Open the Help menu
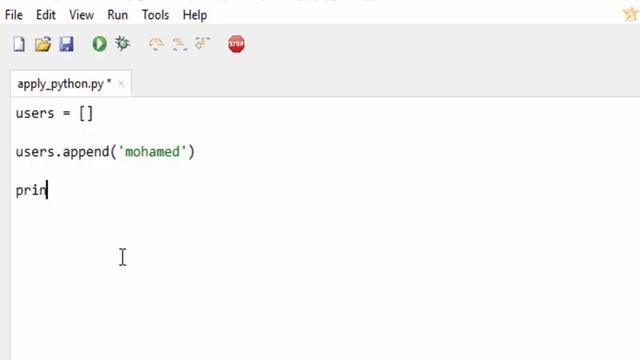 [x=195, y=15]
